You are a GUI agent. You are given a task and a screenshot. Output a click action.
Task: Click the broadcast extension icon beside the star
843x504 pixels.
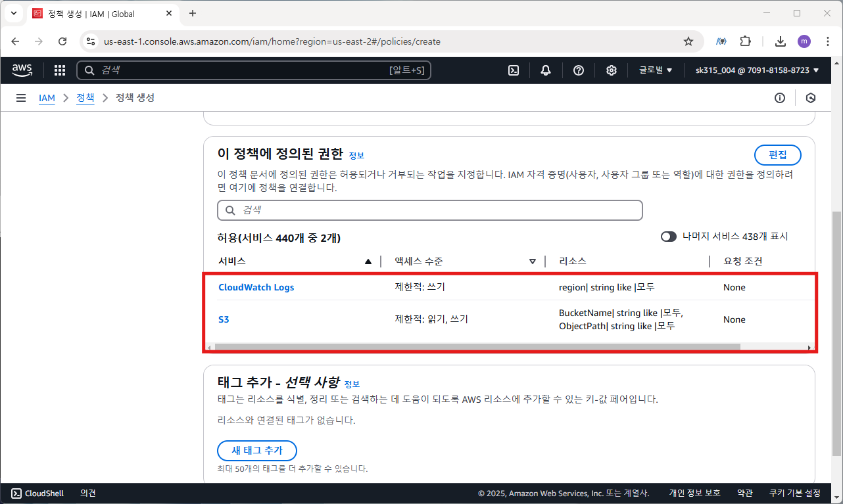click(721, 41)
